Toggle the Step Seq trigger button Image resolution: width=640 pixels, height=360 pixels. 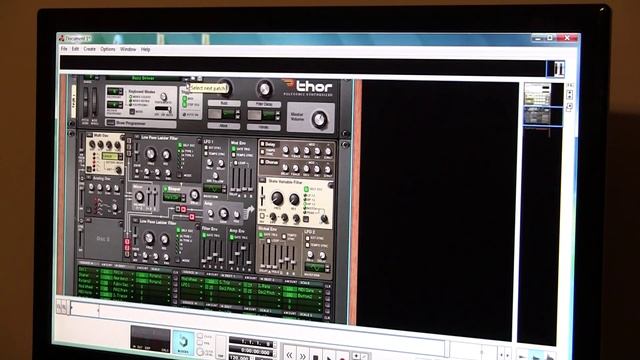click(184, 104)
